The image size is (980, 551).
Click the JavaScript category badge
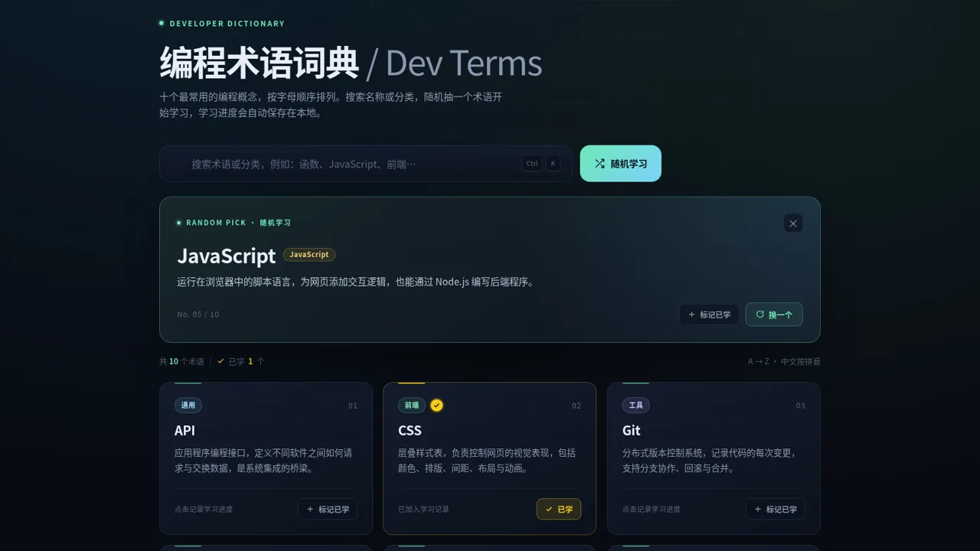[x=309, y=255]
